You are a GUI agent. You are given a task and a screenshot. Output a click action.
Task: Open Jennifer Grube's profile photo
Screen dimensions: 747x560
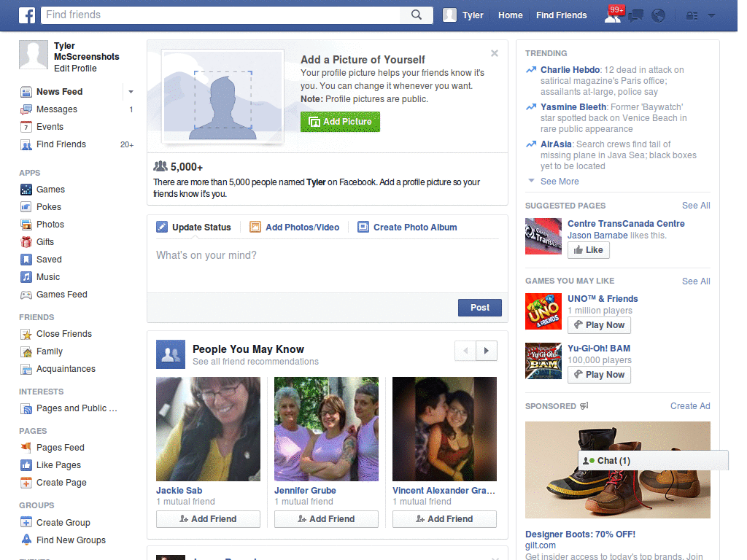[x=326, y=429]
